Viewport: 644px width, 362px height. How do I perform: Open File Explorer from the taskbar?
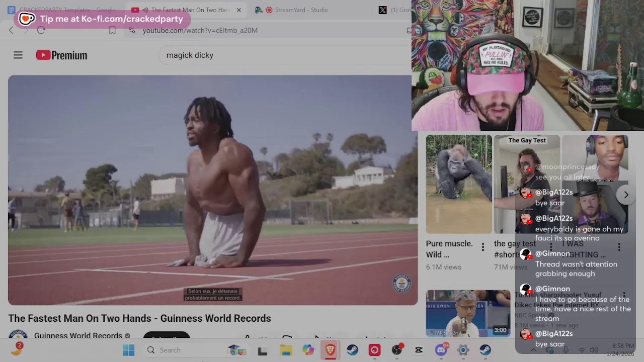(286, 350)
